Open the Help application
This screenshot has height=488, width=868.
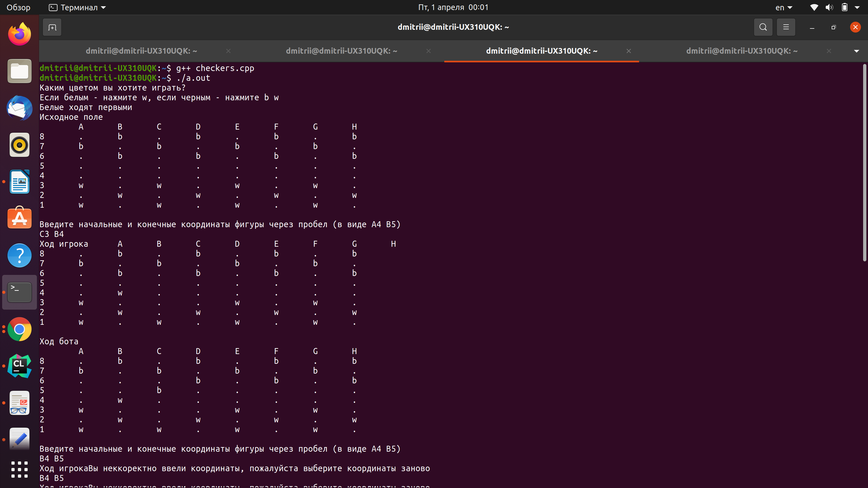19,255
